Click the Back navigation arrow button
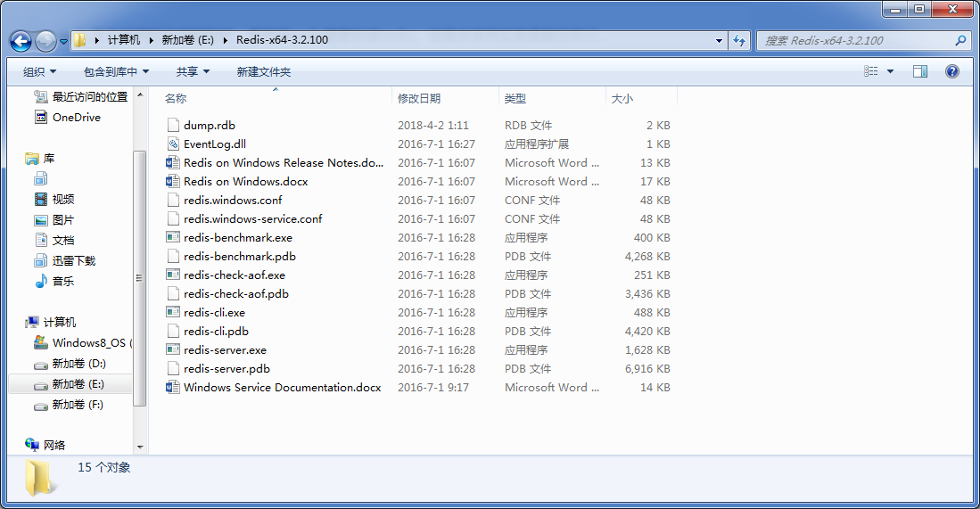 coord(21,42)
